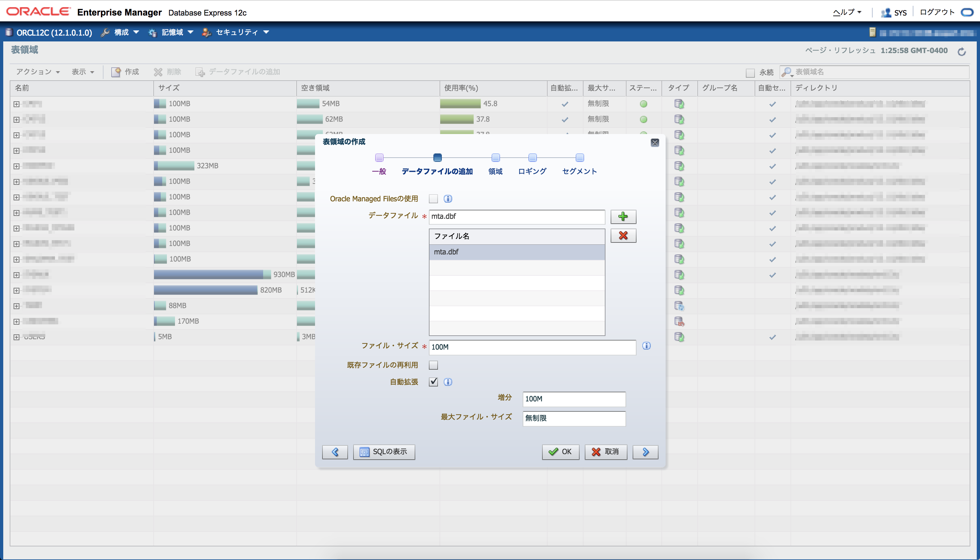Image resolution: width=980 pixels, height=560 pixels.
Task: Click the green plus add datafile icon
Action: coord(623,217)
